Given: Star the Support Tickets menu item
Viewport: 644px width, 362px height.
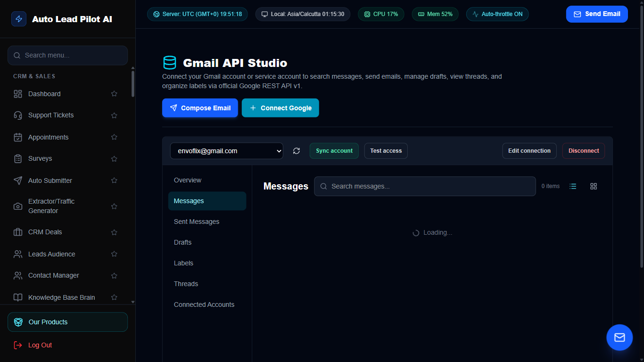Looking at the screenshot, I should coord(114,115).
